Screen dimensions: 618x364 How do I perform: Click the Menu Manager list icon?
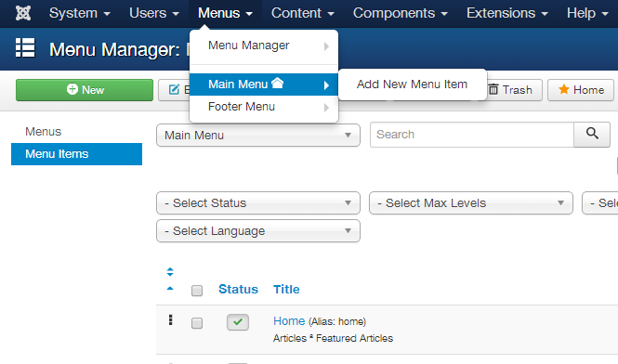[x=25, y=47]
